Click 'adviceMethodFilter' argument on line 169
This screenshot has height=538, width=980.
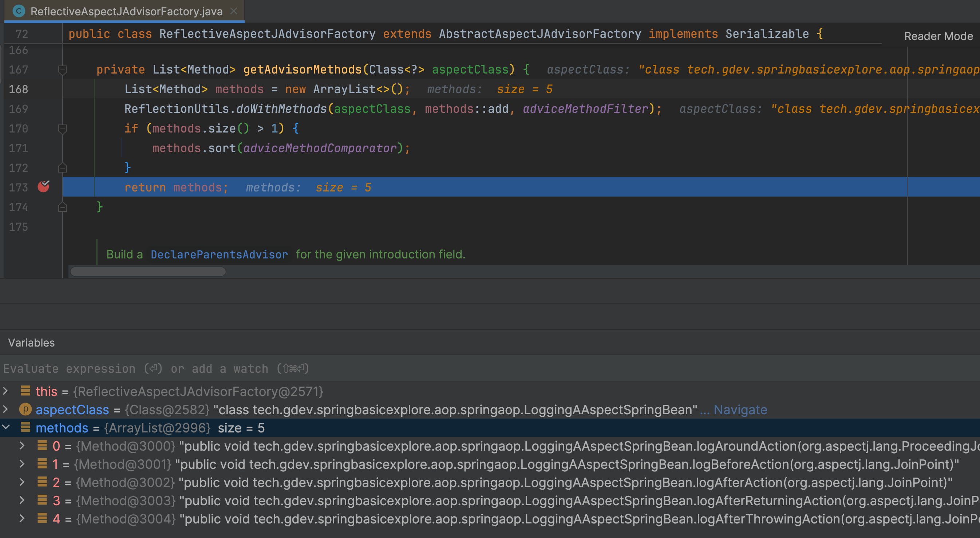point(585,109)
